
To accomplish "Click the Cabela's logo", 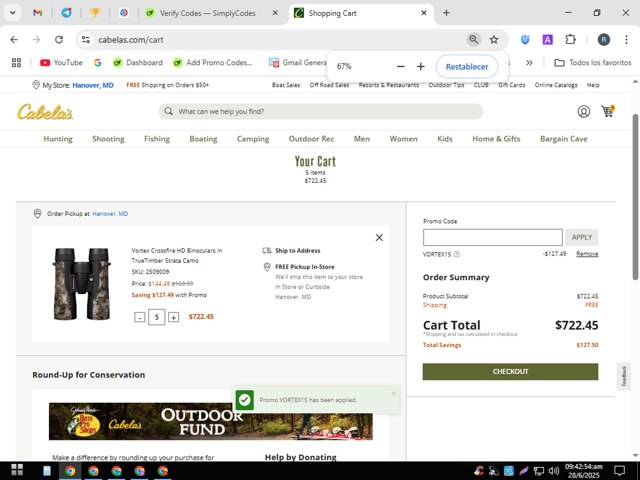I will tap(45, 111).
